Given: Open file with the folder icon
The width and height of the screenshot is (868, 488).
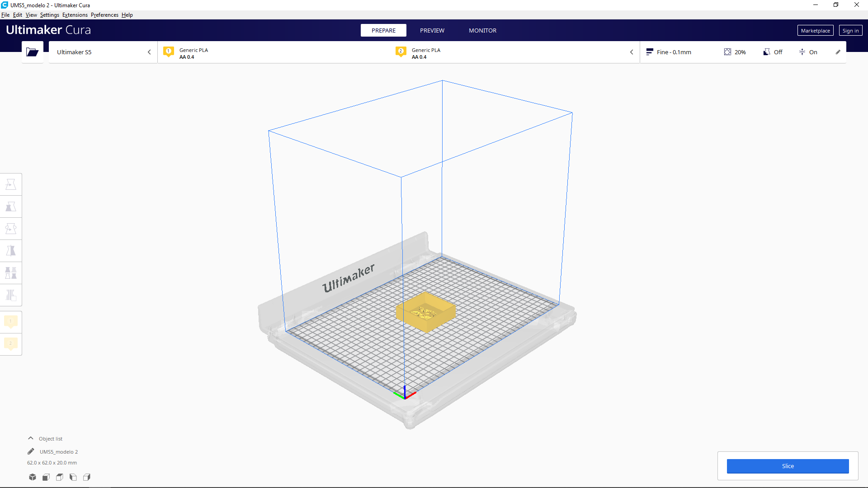Looking at the screenshot, I should click(32, 52).
